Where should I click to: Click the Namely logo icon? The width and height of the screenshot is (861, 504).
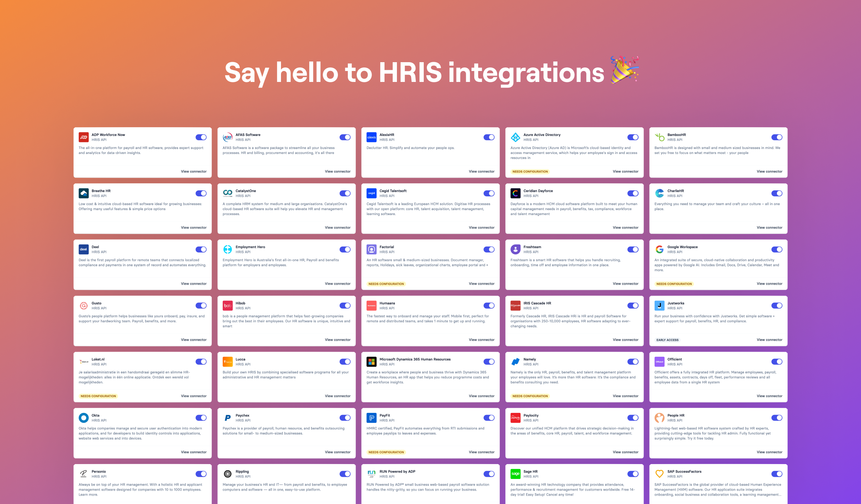pyautogui.click(x=516, y=362)
